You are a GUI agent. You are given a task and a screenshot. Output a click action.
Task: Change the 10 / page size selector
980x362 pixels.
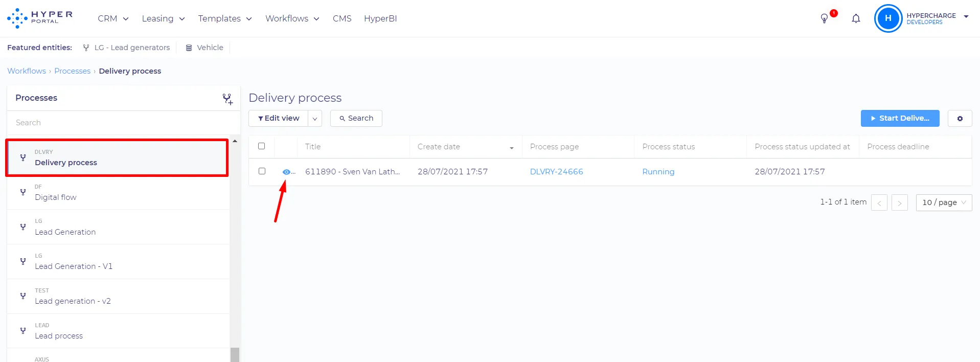[944, 202]
